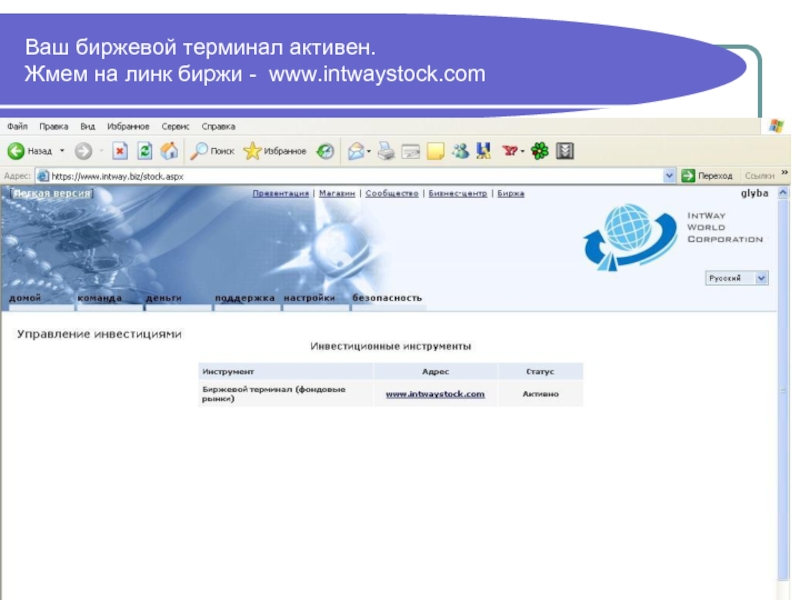Screen dimensions: 800x600
Task: Open Favorites with star icon
Action: (x=275, y=151)
